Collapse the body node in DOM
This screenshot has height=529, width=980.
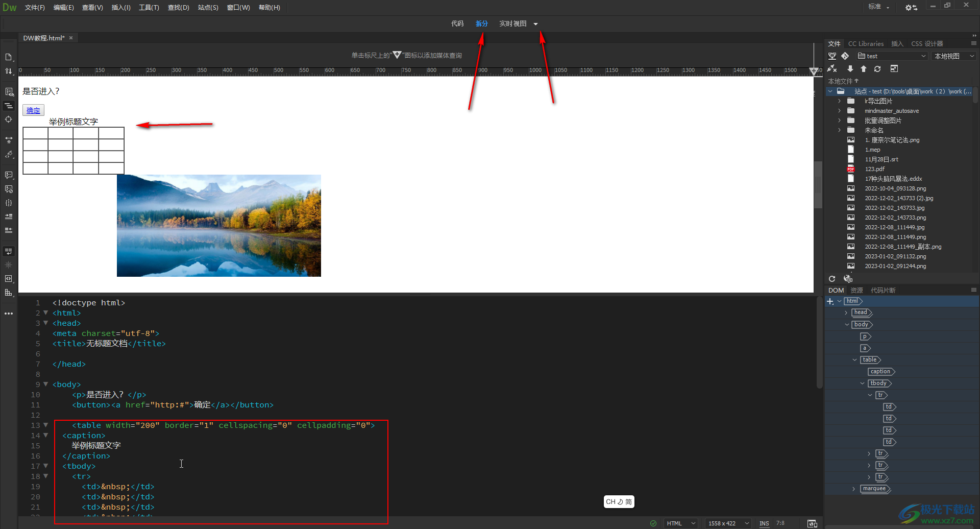(x=847, y=325)
